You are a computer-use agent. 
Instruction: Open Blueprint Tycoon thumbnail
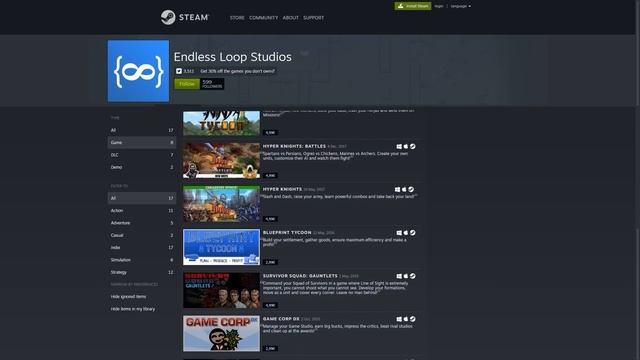[221, 247]
